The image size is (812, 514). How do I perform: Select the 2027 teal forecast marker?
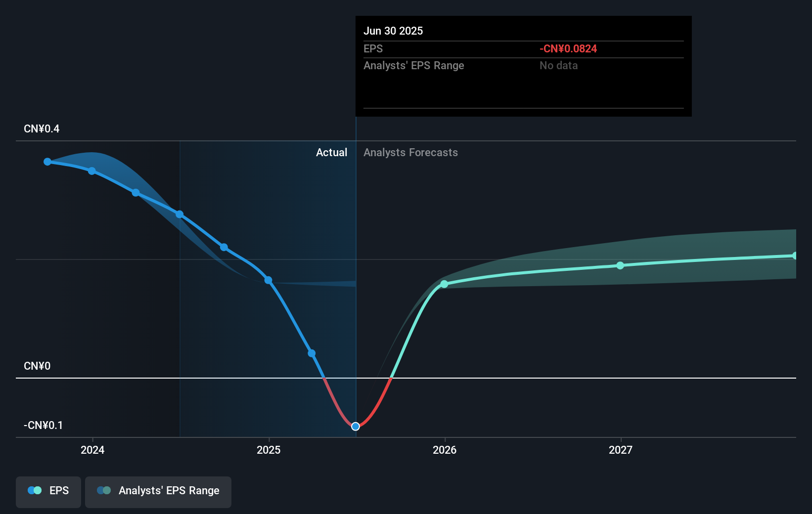point(620,265)
